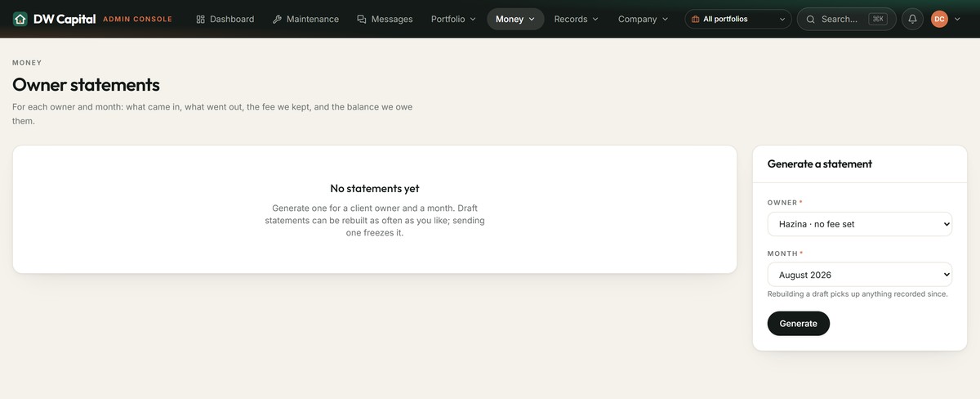980x399 pixels.
Task: Click the Generate button
Action: (799, 324)
